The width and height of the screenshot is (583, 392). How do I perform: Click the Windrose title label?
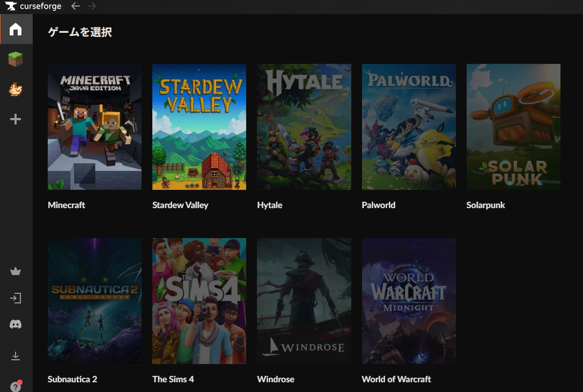point(276,379)
